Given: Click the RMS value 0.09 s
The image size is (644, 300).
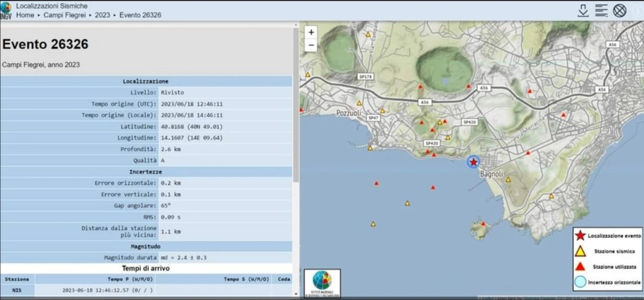Looking at the screenshot, I should click(172, 217).
